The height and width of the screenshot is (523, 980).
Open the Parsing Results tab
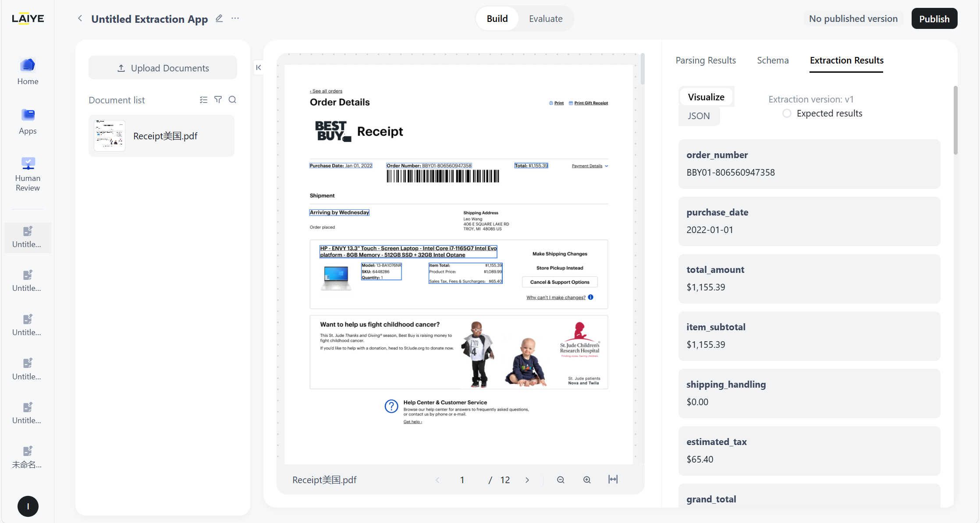coord(705,60)
